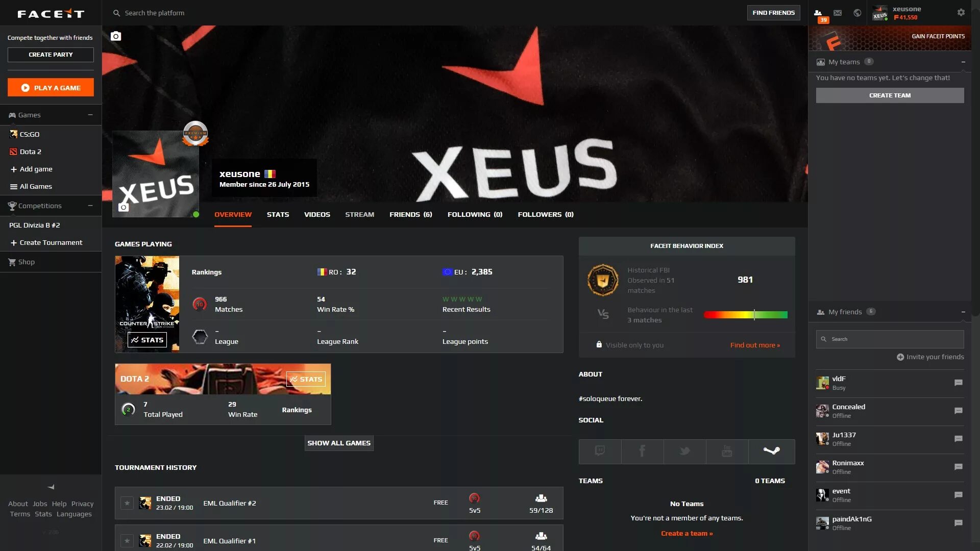Click the Steam social link icon
The width and height of the screenshot is (980, 551).
(771, 451)
